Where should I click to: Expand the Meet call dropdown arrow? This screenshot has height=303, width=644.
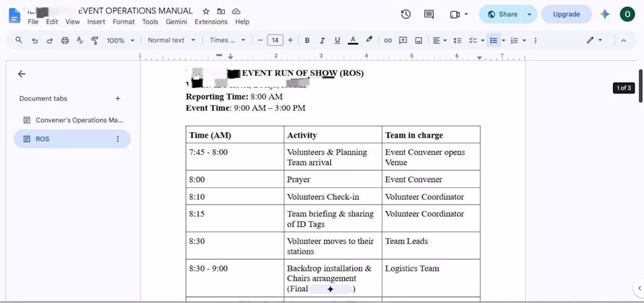466,15
